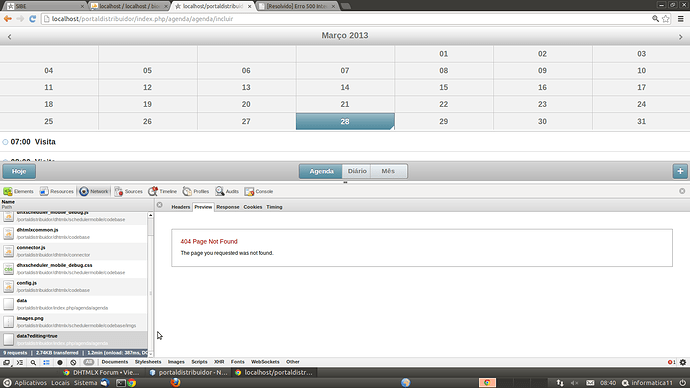This screenshot has width=690, height=388.
Task: Open the Chrome menu button
Action: [x=680, y=19]
